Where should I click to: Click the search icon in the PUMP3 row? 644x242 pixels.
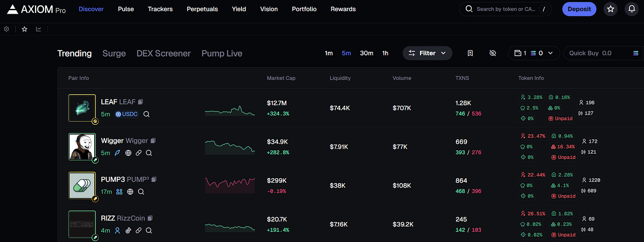tap(141, 192)
